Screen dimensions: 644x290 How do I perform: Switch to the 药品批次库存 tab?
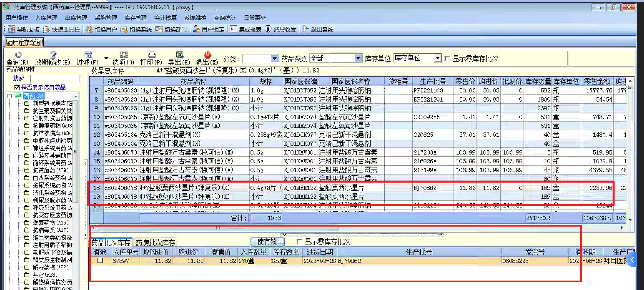(111, 242)
